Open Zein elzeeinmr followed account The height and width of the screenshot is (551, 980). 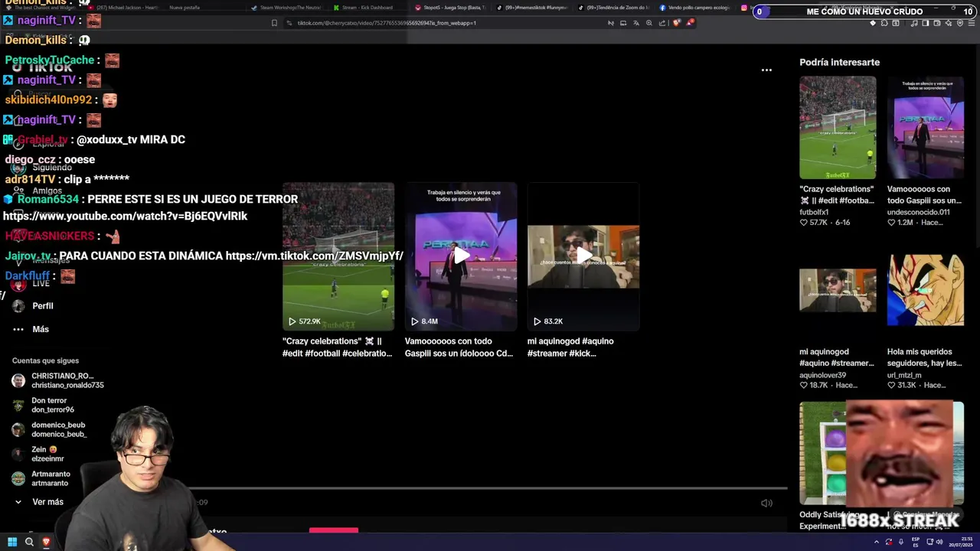point(38,454)
